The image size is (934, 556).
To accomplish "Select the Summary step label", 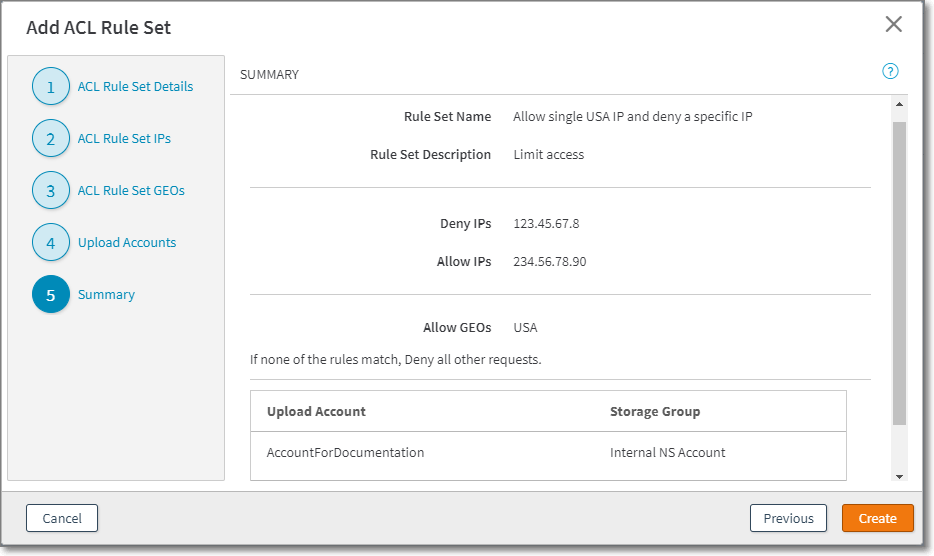I will click(106, 295).
